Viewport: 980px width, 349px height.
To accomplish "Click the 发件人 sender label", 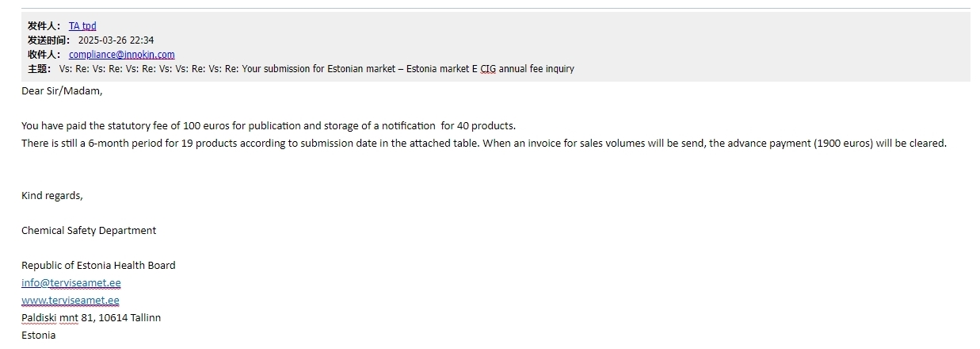I will coord(44,26).
